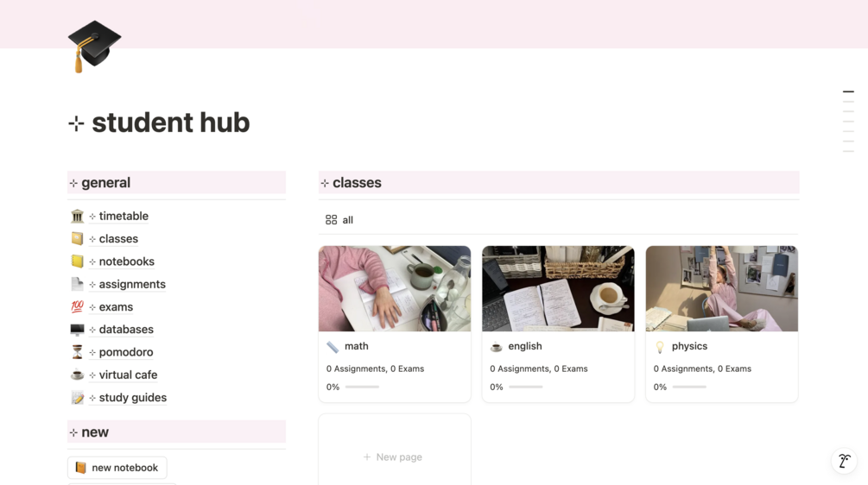
Task: Click the graduation cap page icon
Action: [94, 47]
